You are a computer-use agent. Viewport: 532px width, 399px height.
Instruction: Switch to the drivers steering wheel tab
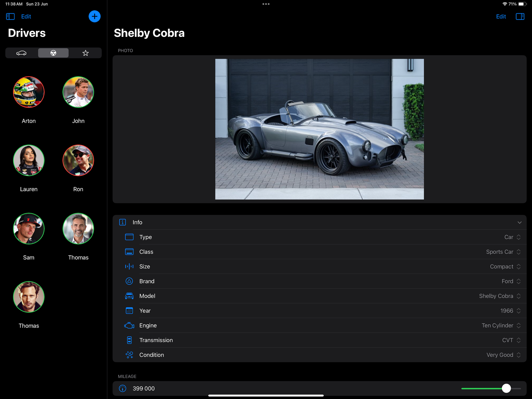tap(53, 53)
